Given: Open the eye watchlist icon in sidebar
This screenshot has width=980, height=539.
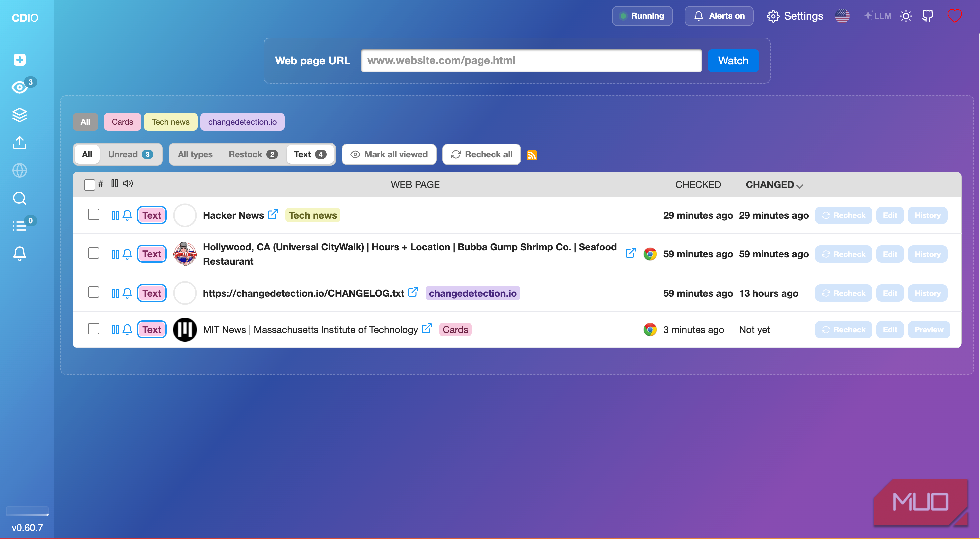Looking at the screenshot, I should 19,87.
